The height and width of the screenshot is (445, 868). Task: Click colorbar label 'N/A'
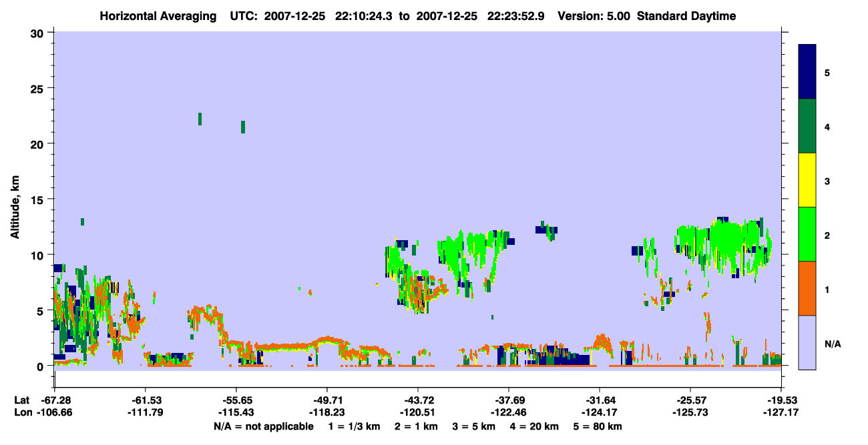pyautogui.click(x=833, y=343)
